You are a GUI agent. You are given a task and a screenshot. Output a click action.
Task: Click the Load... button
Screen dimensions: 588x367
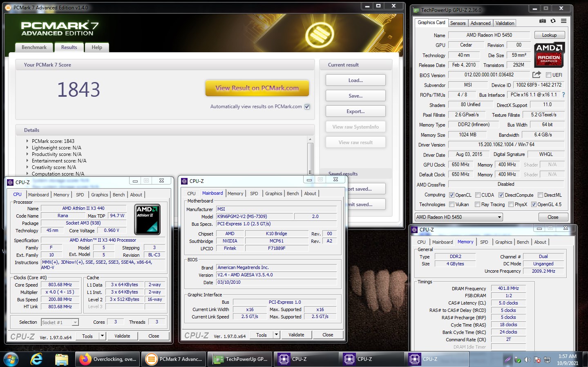point(355,80)
